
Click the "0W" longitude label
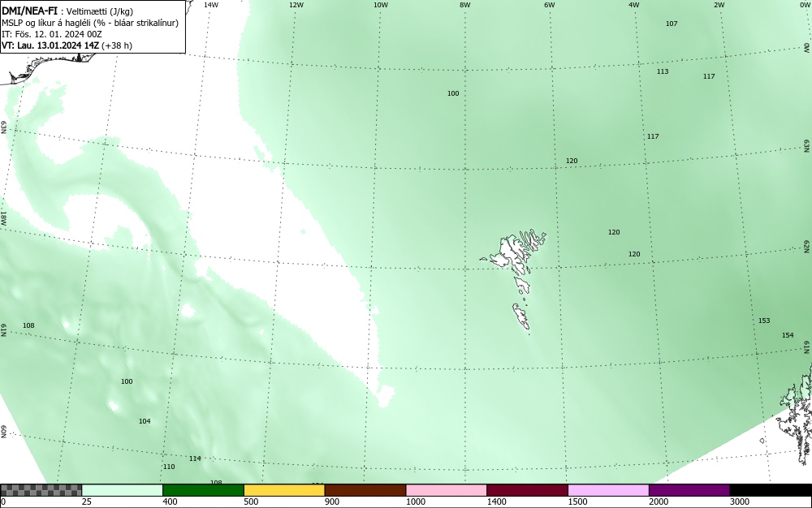click(804, 5)
